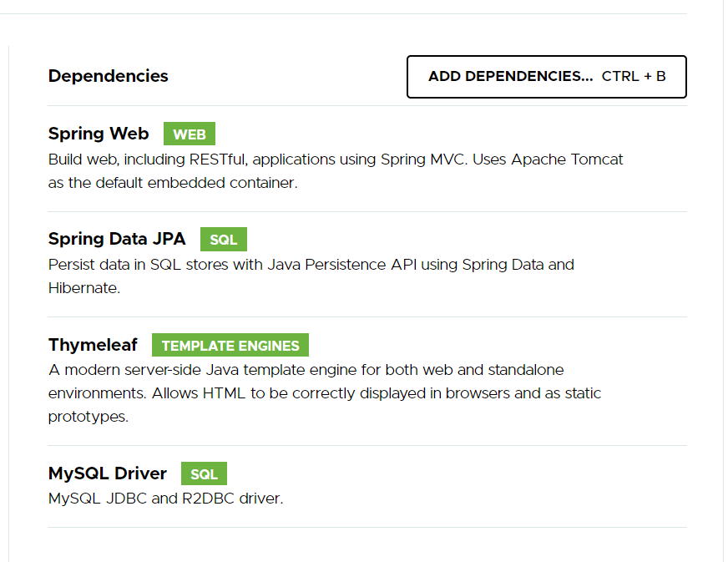The width and height of the screenshot is (728, 562).
Task: Click the Spring Data JPA description text
Action: [311, 276]
